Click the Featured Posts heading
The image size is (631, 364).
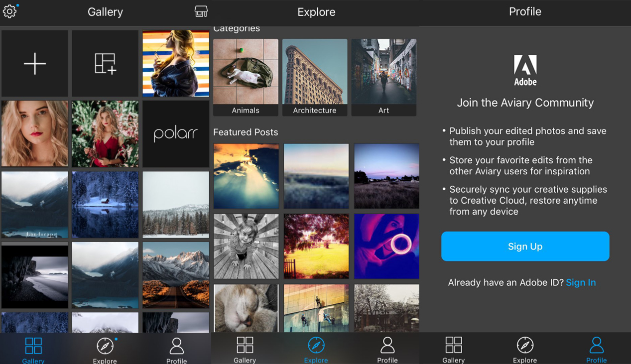click(246, 132)
